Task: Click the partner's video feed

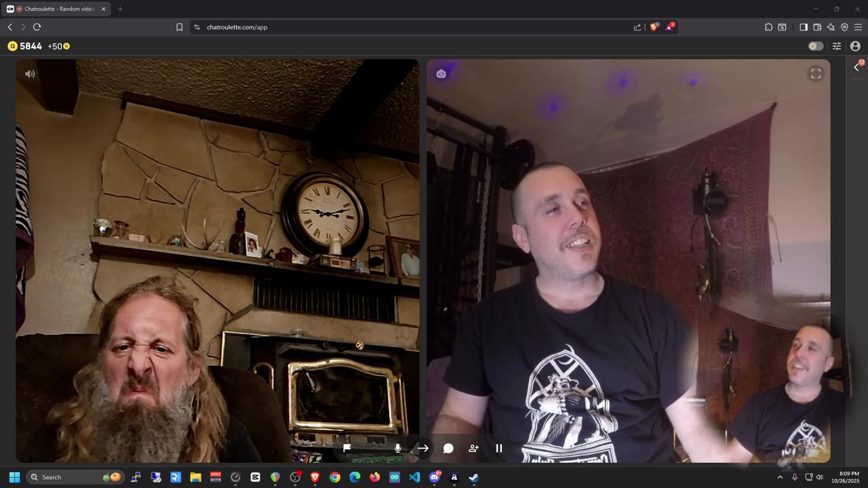Action: pyautogui.click(x=218, y=261)
